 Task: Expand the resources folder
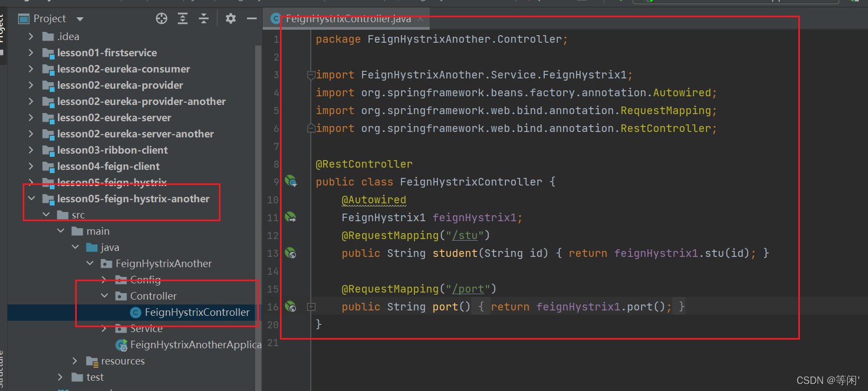[x=75, y=361]
